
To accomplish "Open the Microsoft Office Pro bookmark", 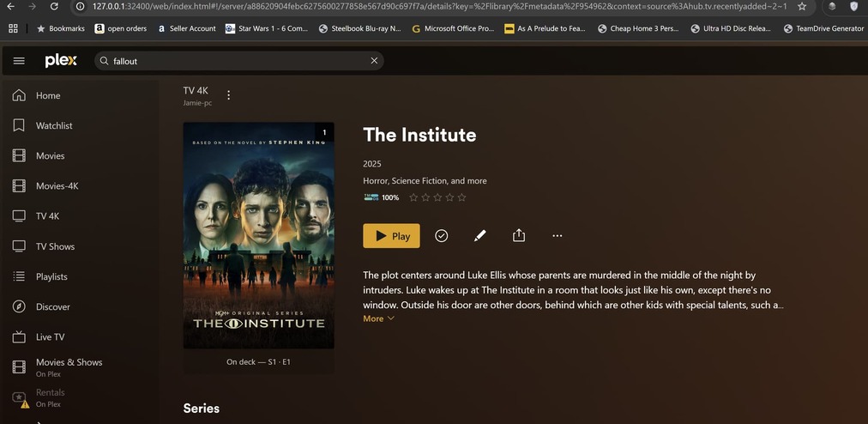I will pyautogui.click(x=454, y=28).
